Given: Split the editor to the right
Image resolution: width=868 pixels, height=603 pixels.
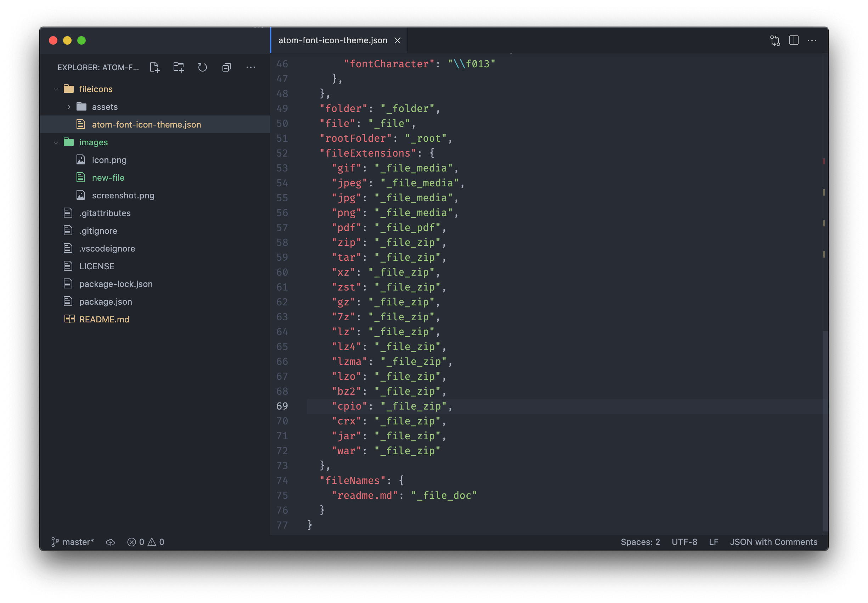Looking at the screenshot, I should (x=794, y=40).
